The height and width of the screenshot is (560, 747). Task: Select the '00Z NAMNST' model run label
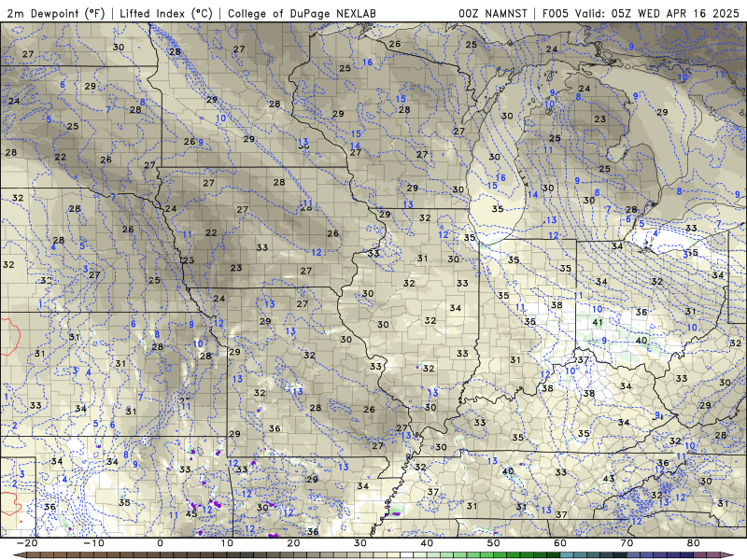pos(493,13)
